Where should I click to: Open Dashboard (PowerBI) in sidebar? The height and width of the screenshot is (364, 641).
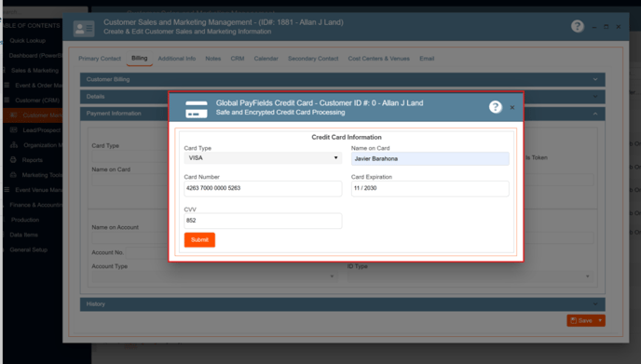click(35, 56)
